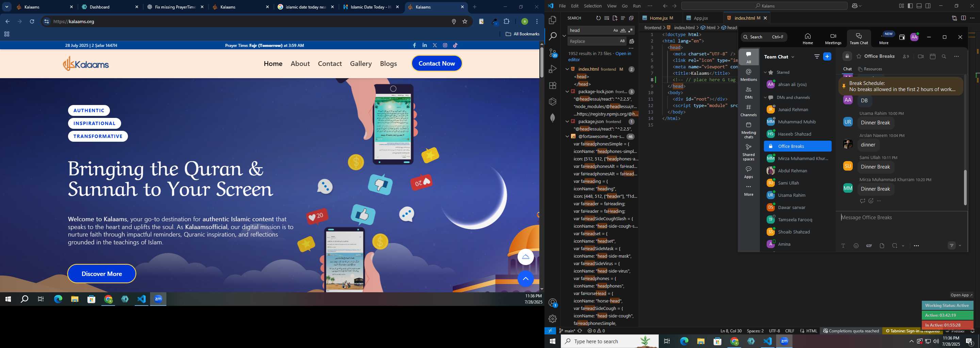Open Chrome Extensions puzzle icon
The image size is (980, 348).
tap(506, 22)
